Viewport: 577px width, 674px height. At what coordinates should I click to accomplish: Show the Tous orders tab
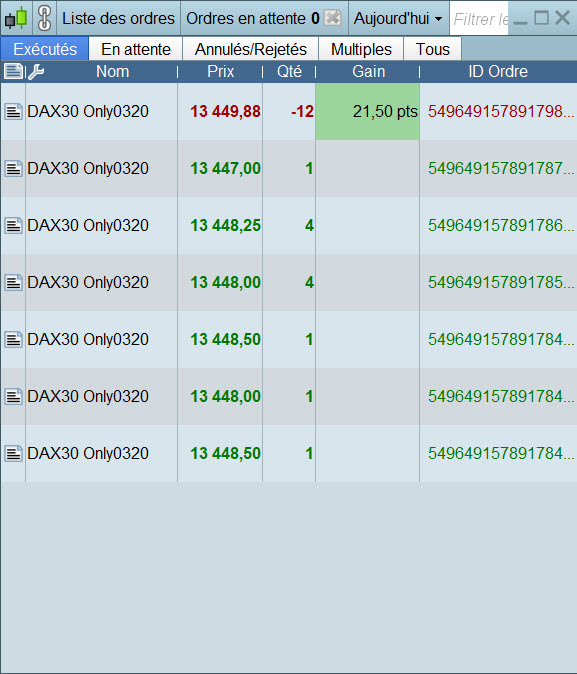click(x=433, y=49)
